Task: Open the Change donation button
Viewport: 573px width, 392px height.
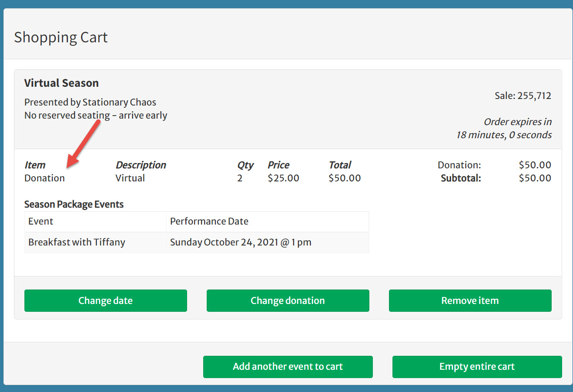Action: tap(288, 300)
